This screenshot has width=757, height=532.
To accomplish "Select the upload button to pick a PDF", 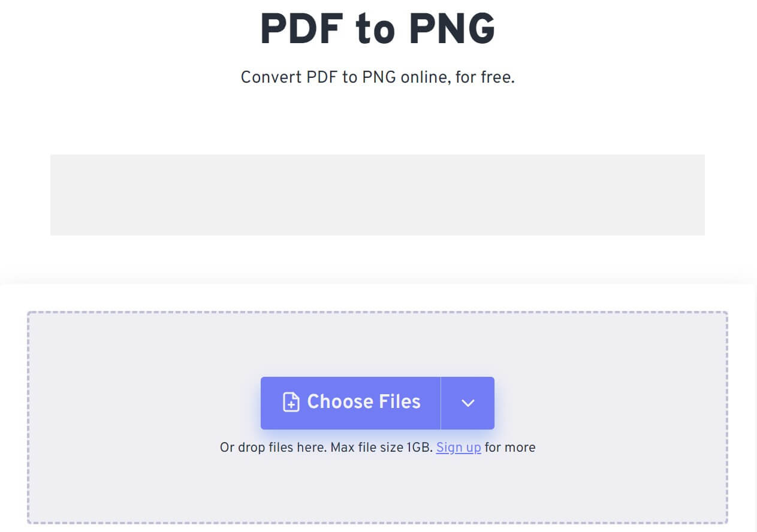I will point(351,403).
